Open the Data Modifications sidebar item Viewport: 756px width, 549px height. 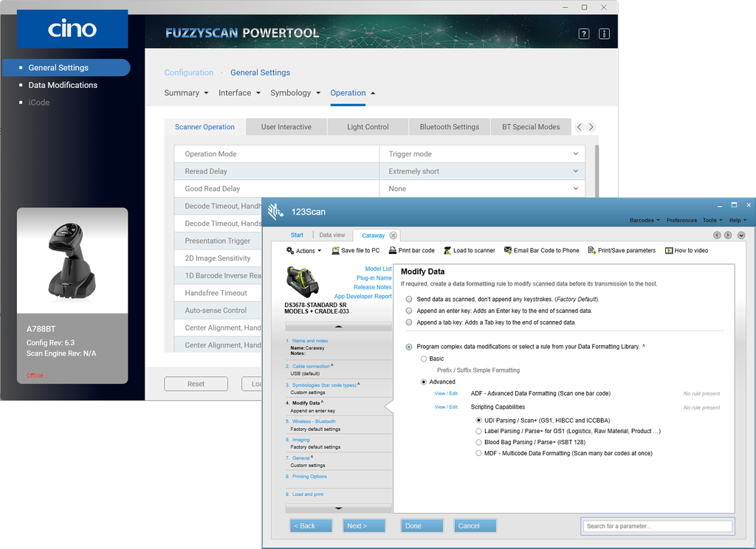tap(63, 85)
